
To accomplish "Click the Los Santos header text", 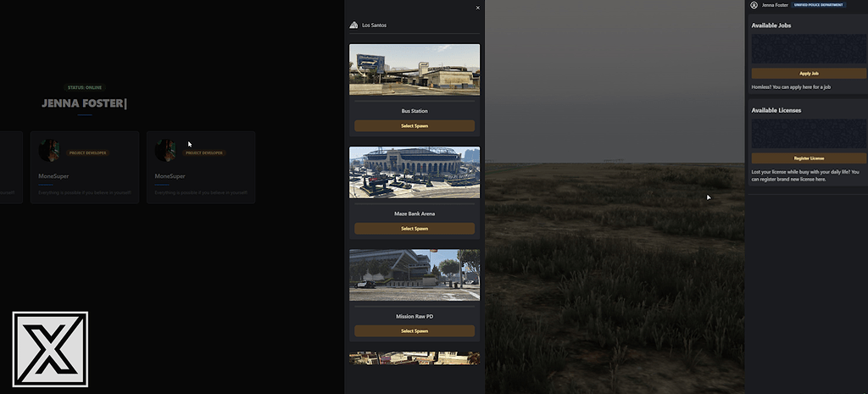I will pyautogui.click(x=374, y=25).
